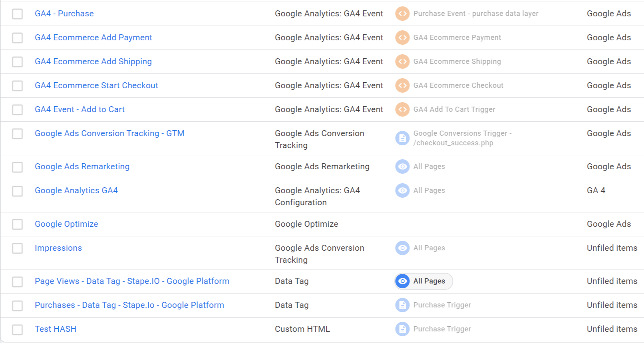
Task: Open the Google Ads Remarketing tag
Action: tap(82, 167)
